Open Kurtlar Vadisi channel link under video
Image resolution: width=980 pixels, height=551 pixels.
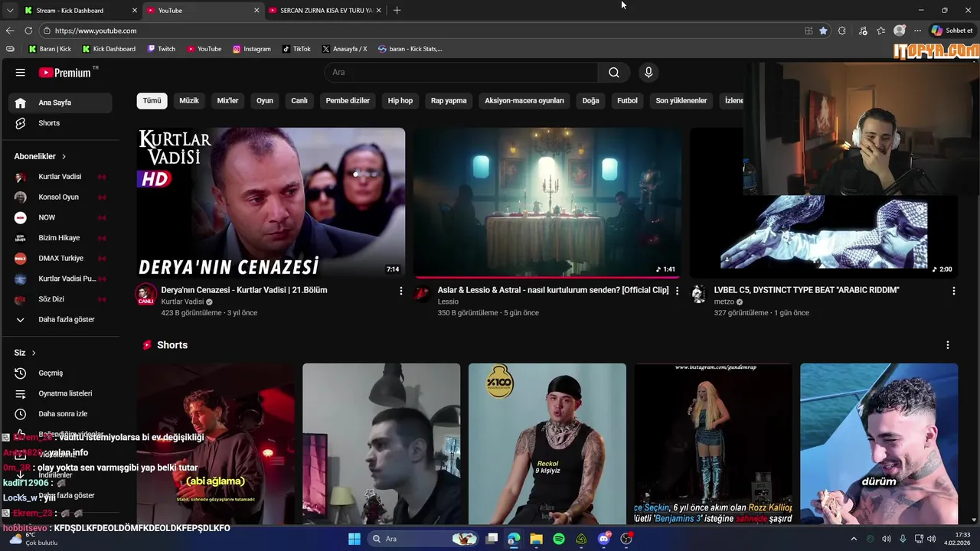[x=182, y=302]
